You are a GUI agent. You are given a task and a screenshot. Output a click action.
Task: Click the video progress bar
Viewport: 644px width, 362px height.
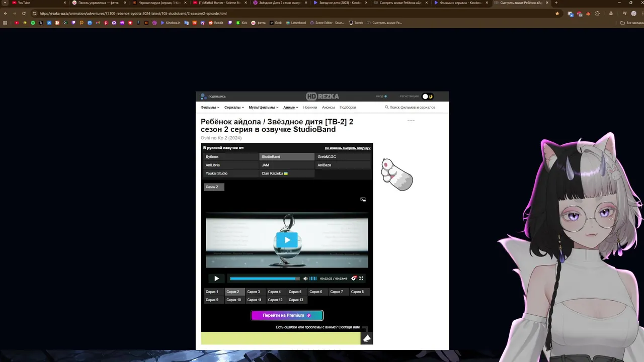click(x=265, y=279)
